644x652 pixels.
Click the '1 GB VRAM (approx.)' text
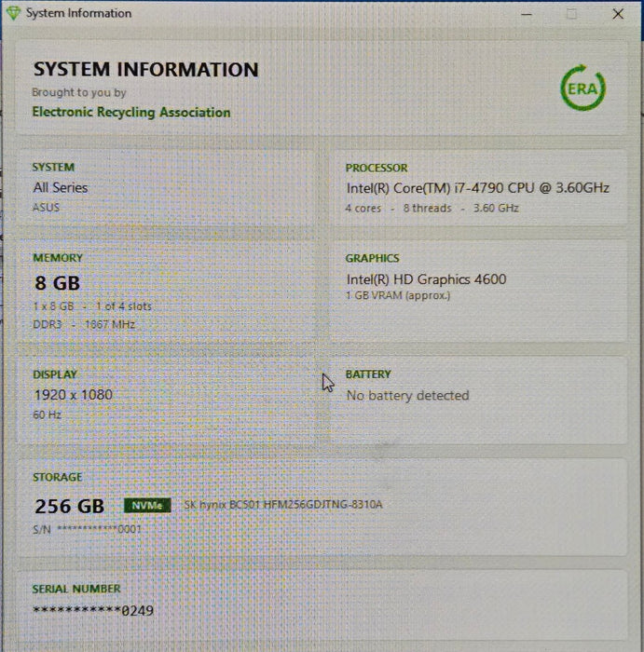(x=398, y=295)
